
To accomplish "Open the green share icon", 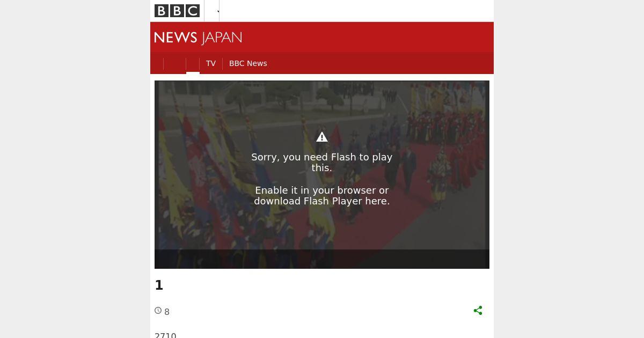I will (x=478, y=311).
